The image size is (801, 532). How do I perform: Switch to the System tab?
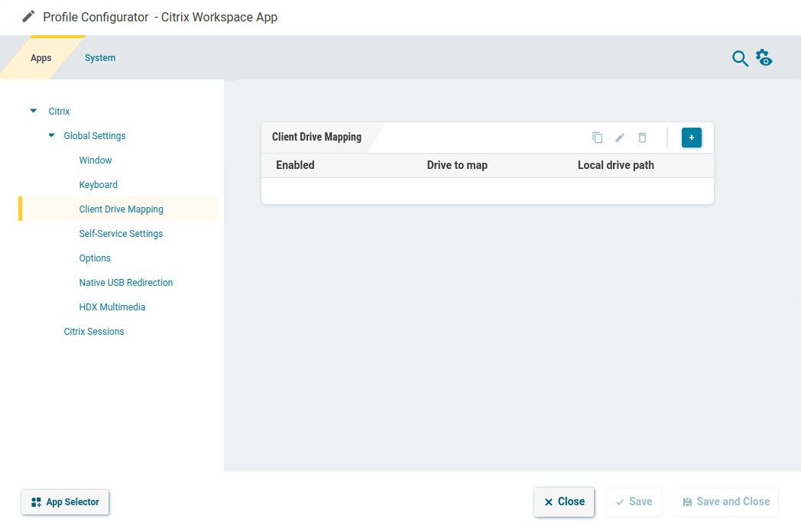click(x=100, y=57)
